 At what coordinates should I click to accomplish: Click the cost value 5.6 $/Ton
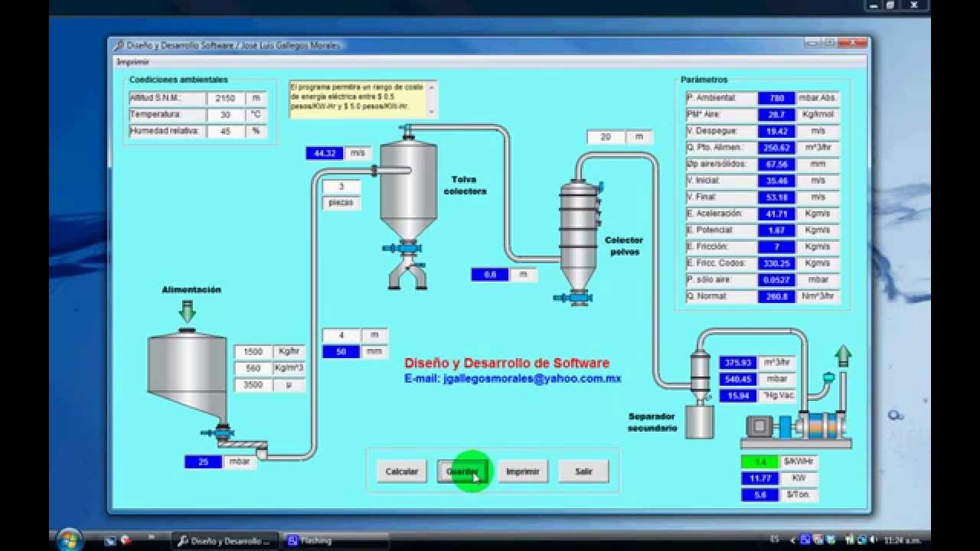pos(759,495)
